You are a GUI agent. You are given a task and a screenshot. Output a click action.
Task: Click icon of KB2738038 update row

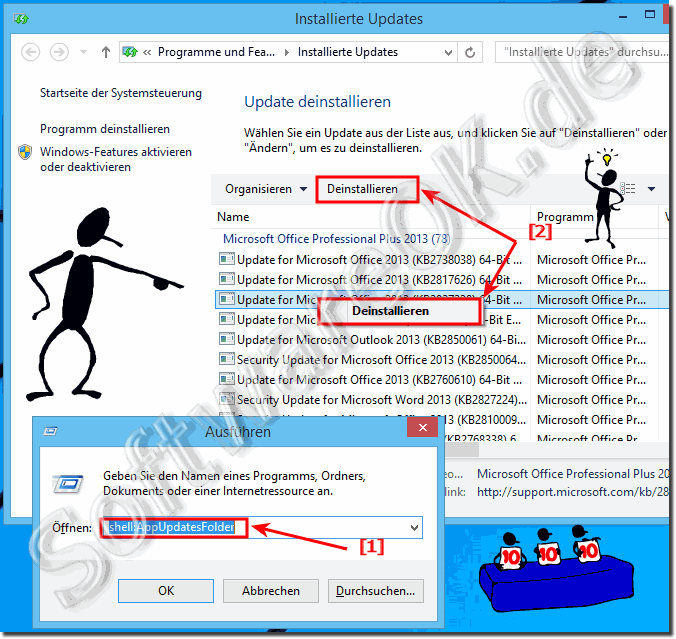227,259
